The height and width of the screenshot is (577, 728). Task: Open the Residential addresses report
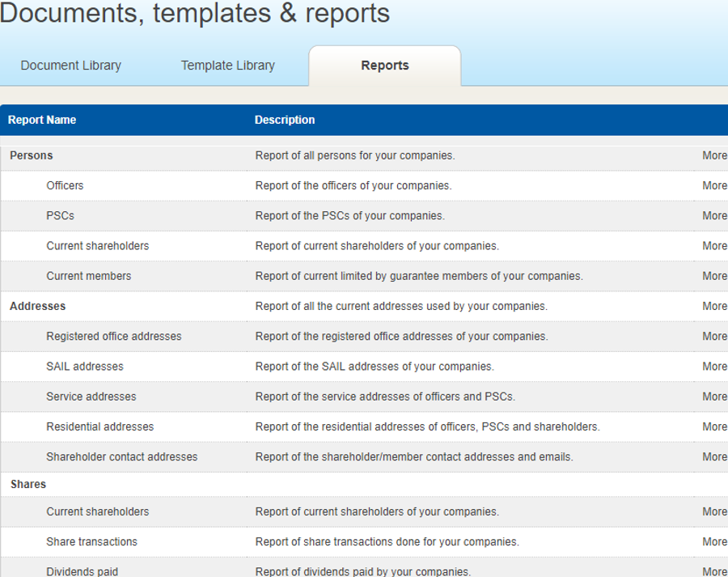point(99,426)
